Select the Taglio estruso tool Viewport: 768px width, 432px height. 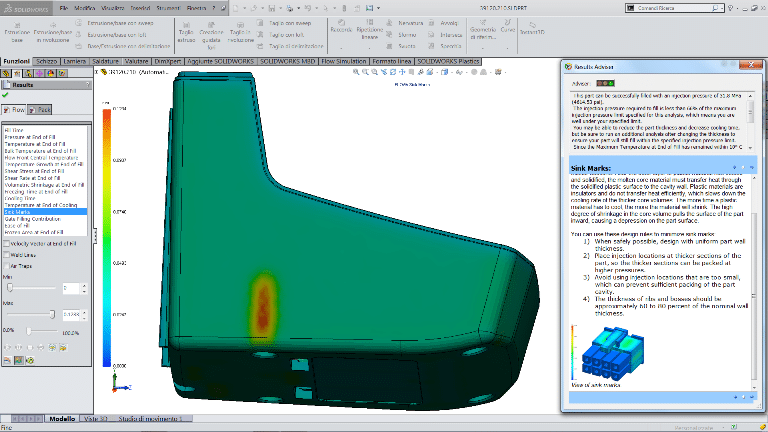click(x=186, y=27)
